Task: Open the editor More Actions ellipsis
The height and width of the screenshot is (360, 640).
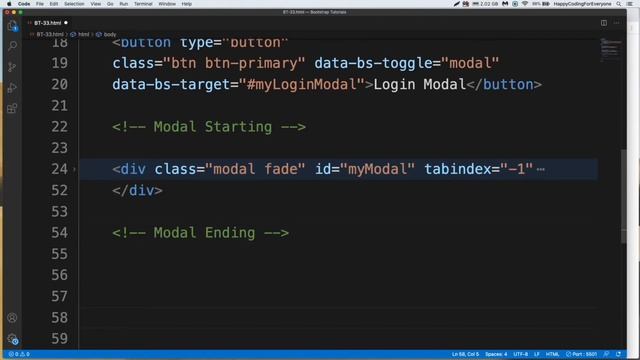Action: [617, 23]
